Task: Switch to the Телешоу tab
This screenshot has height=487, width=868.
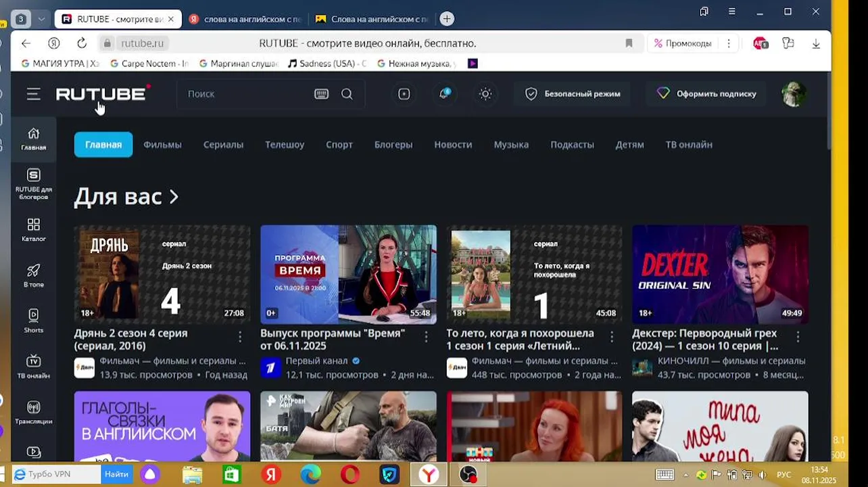Action: 285,145
